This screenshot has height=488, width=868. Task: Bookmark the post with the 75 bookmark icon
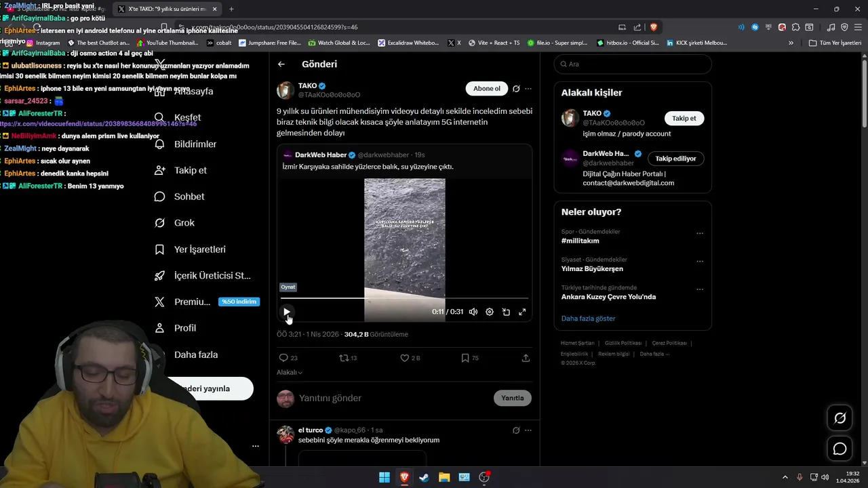point(469,358)
